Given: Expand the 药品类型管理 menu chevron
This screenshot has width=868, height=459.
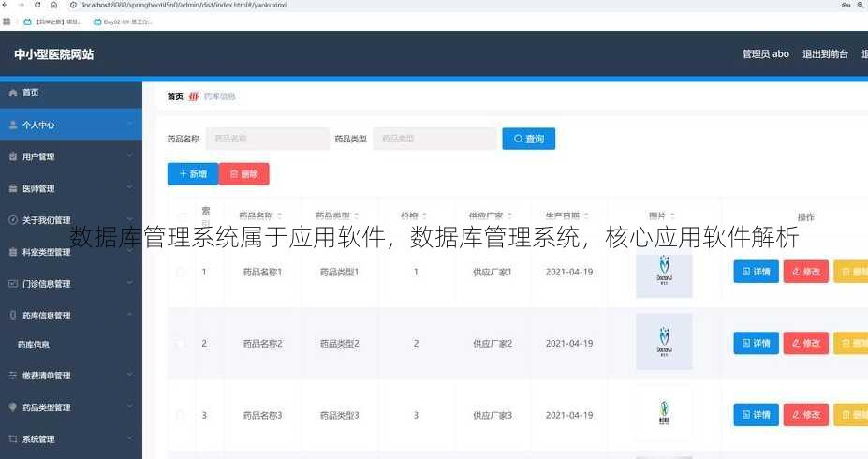Looking at the screenshot, I should point(130,407).
